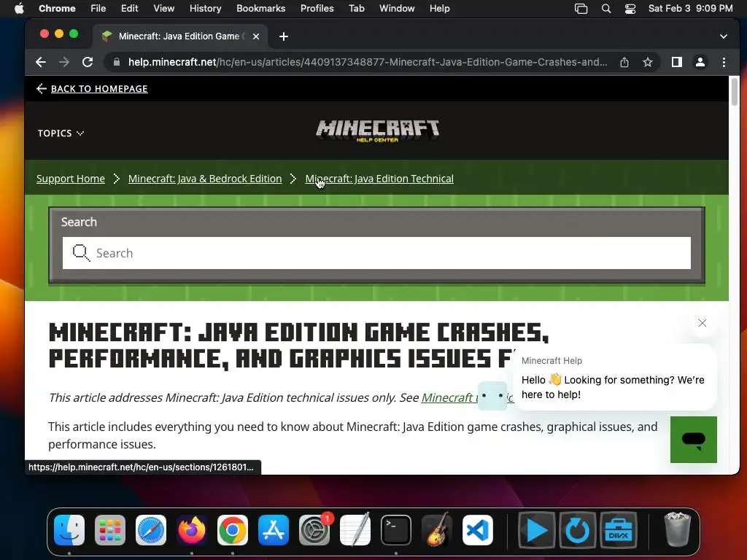Open TextEdit from the Dock
747x560 pixels.
click(355, 529)
